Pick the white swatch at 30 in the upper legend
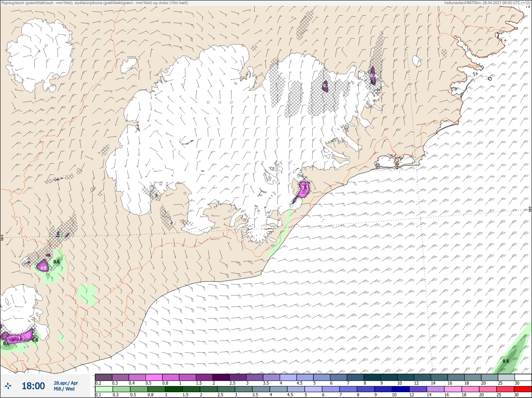 click(x=523, y=377)
